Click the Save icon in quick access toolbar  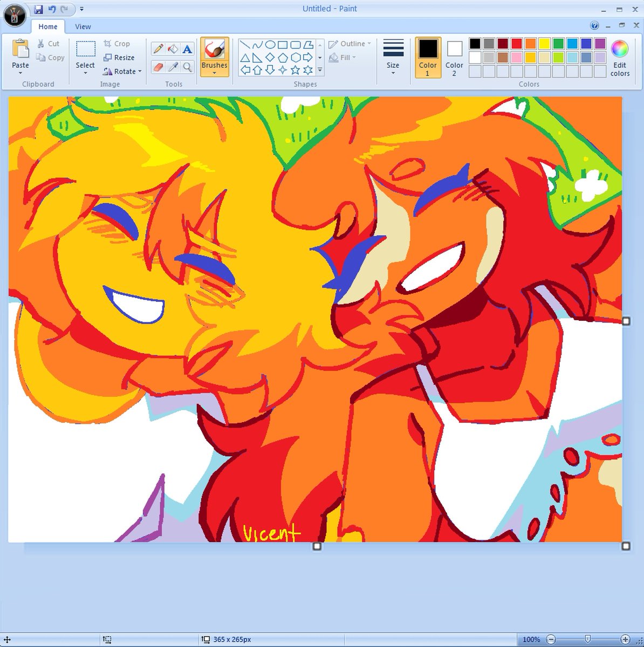tap(38, 9)
